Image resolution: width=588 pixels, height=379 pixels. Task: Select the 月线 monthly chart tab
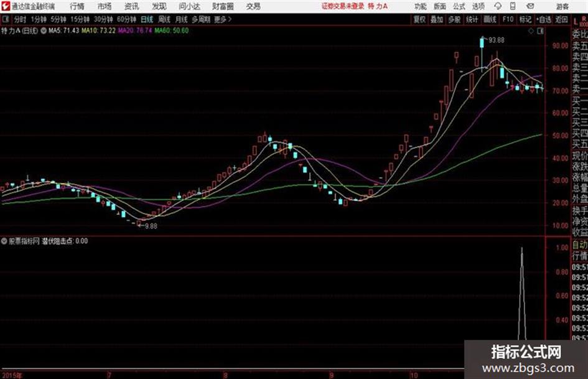[x=182, y=19]
